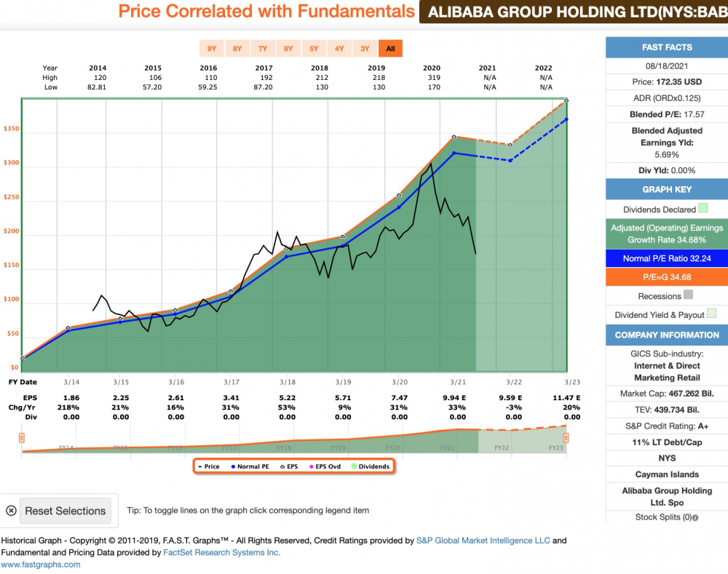Screen dimensions: 728x574
Task: Select the All time range tab
Action: [390, 49]
